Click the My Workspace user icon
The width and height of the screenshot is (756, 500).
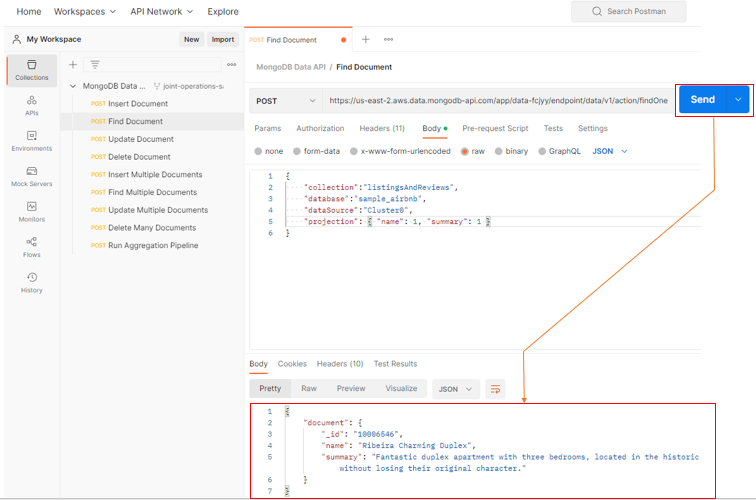pos(16,39)
